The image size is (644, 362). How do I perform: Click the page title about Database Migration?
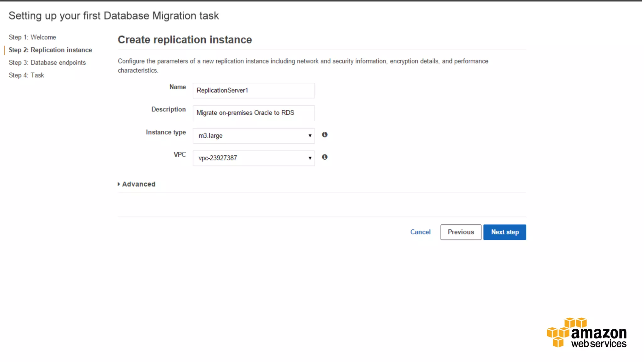tap(114, 16)
